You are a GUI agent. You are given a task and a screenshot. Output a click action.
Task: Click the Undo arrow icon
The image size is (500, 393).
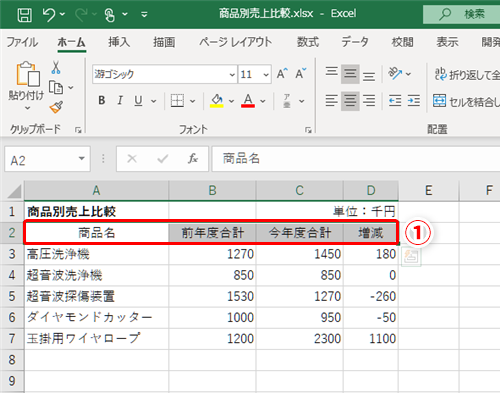pyautogui.click(x=49, y=15)
